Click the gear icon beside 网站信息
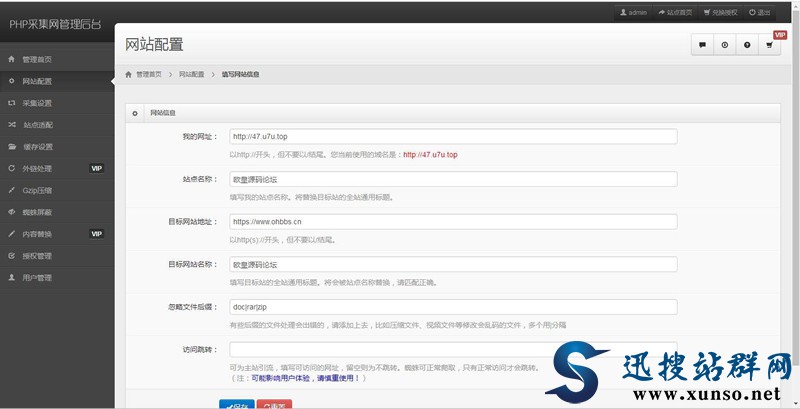Image resolution: width=800 pixels, height=409 pixels. (x=135, y=113)
